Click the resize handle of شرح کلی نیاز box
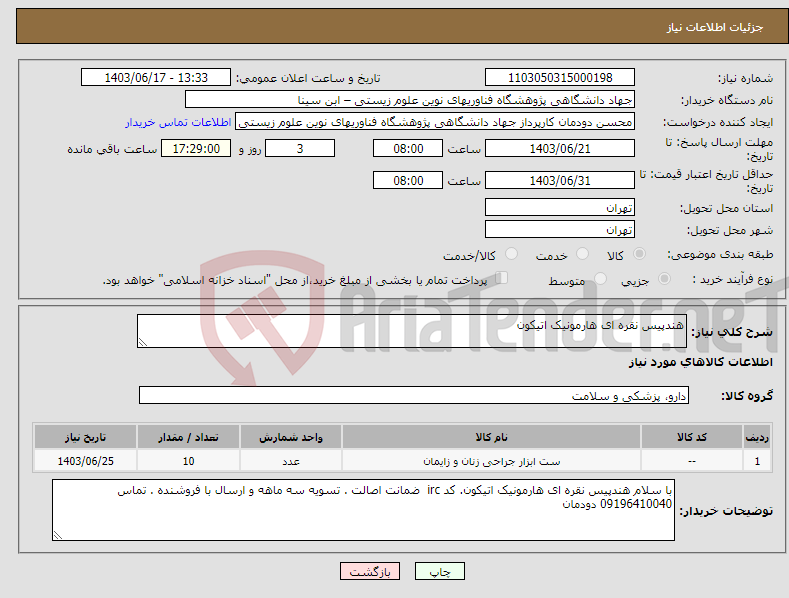 click(143, 342)
